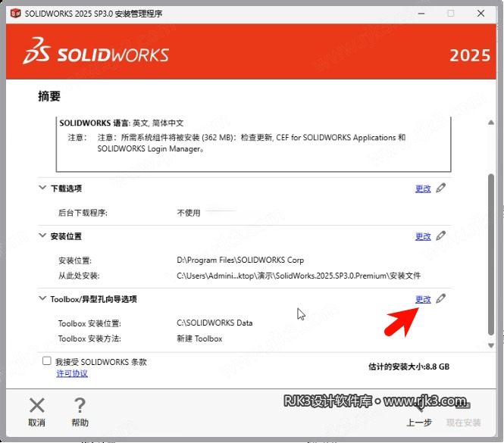This screenshot has width=504, height=443.
Task: Click the 不使用 background downloader value
Action: (x=189, y=213)
